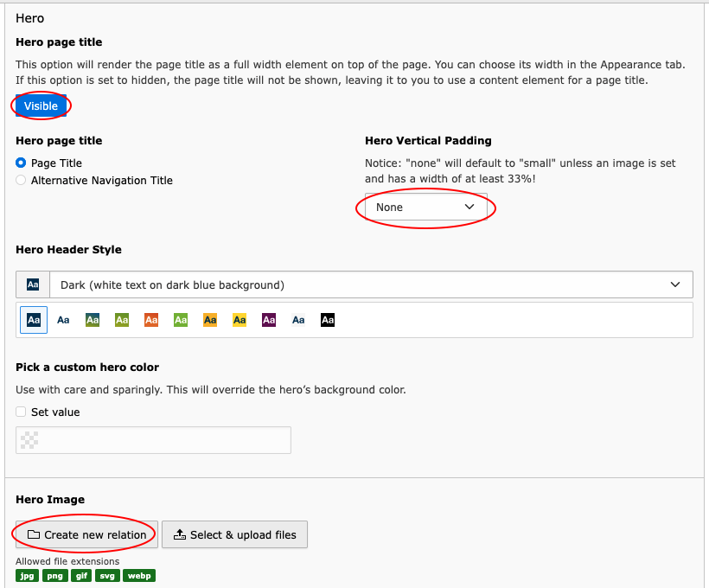709x588 pixels.
Task: Choose the orange-red Aa style icon
Action: point(151,320)
